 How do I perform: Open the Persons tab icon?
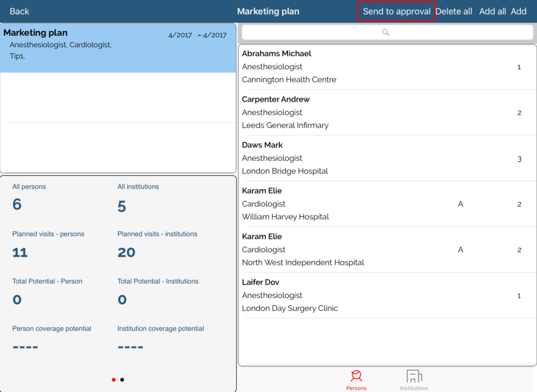click(356, 377)
